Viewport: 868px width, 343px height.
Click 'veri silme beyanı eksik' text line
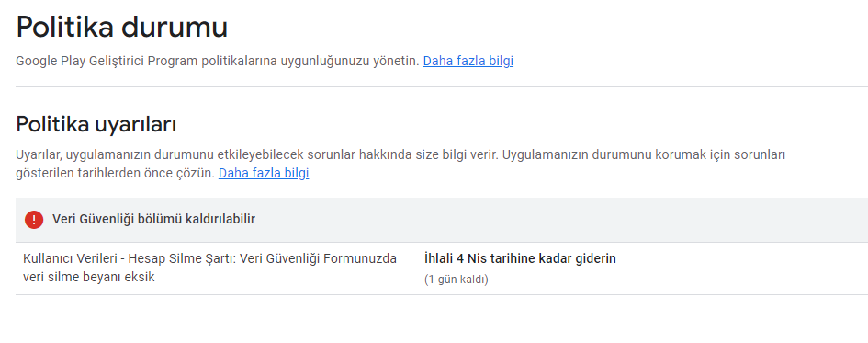point(88,277)
